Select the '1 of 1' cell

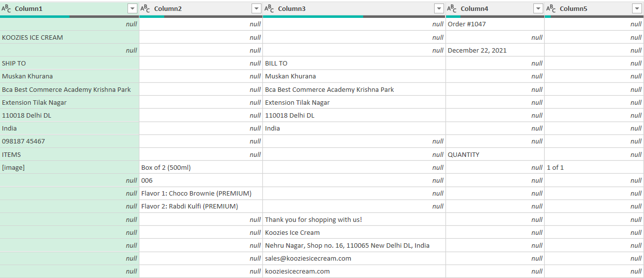click(x=594, y=167)
